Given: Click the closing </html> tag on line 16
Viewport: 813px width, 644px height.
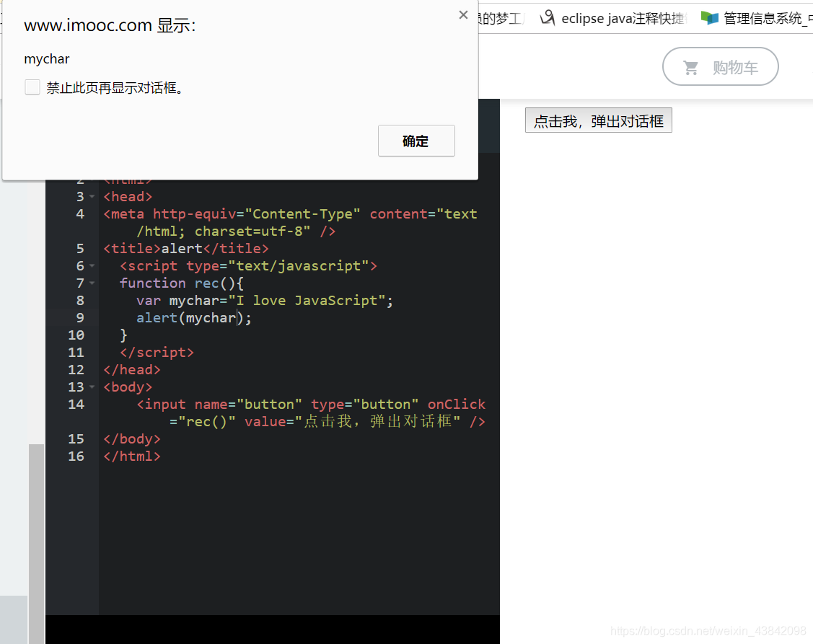Looking at the screenshot, I should [x=132, y=456].
